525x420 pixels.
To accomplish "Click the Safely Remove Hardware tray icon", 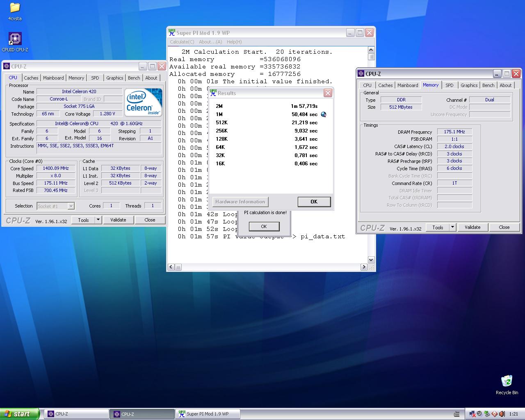I will pyautogui.click(x=487, y=414).
